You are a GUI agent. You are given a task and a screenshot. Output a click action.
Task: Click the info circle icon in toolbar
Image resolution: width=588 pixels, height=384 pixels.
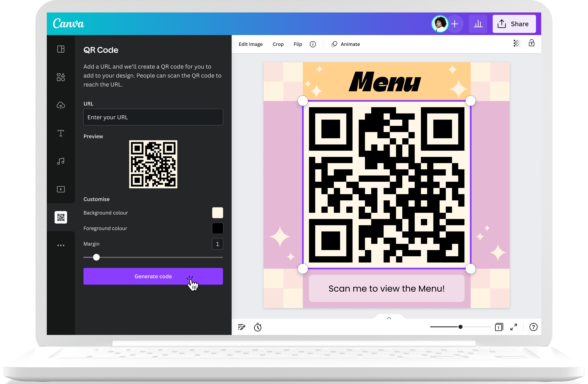312,44
